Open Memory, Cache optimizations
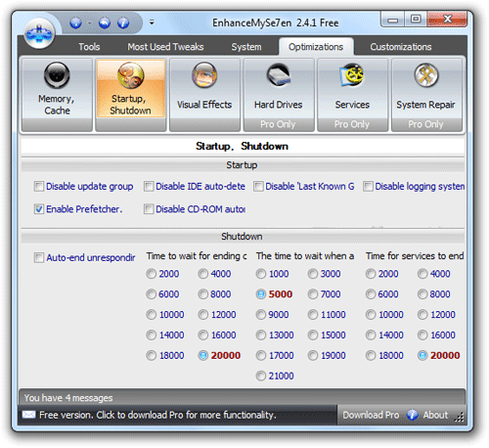Screen dimensions: 489x448 point(57,95)
